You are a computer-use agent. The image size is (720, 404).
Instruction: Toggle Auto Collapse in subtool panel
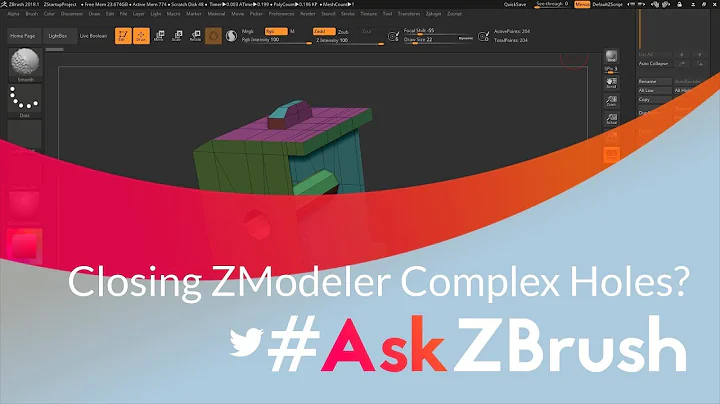(653, 64)
